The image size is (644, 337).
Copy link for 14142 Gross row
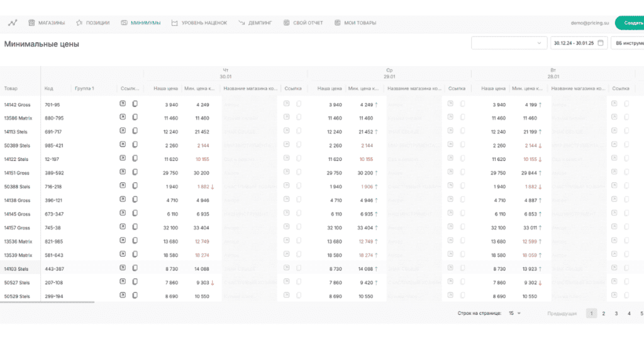pyautogui.click(x=135, y=104)
